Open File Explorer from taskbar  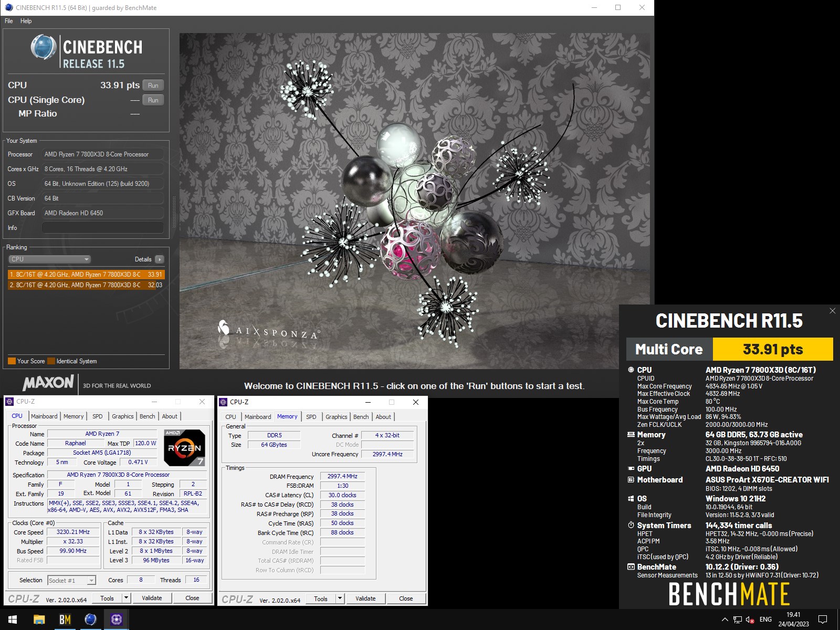tap(39, 619)
